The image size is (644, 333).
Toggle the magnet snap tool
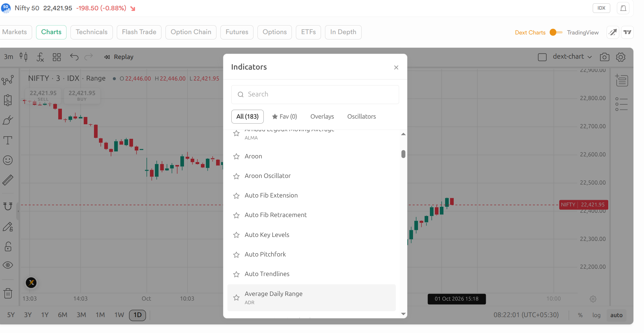click(x=8, y=206)
